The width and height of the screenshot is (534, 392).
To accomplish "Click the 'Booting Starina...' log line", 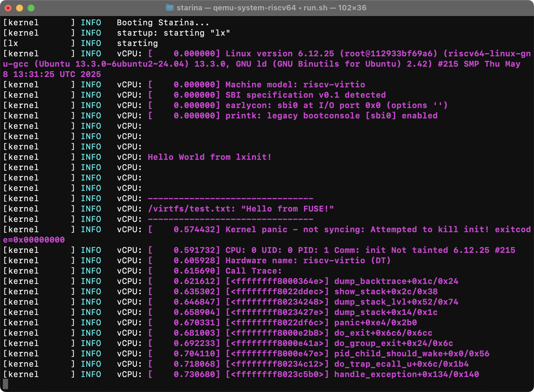I will click(x=163, y=23).
